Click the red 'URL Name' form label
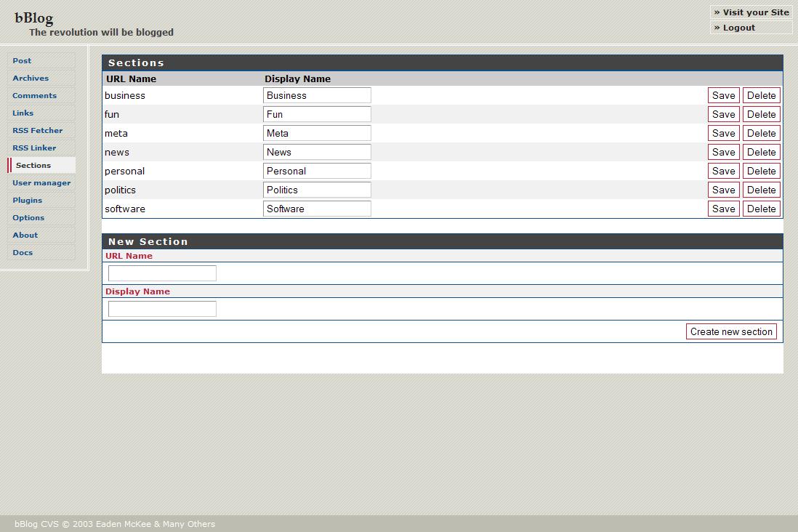The height and width of the screenshot is (532, 798). tap(129, 256)
